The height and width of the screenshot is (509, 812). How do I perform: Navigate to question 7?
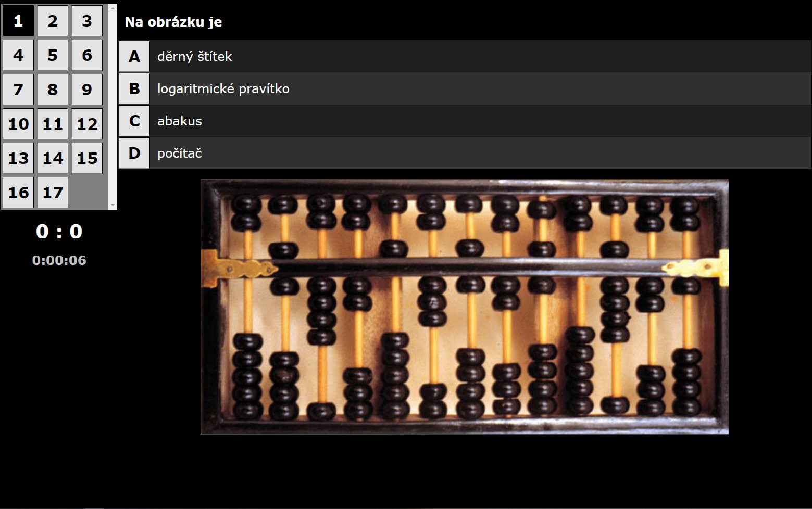[18, 90]
